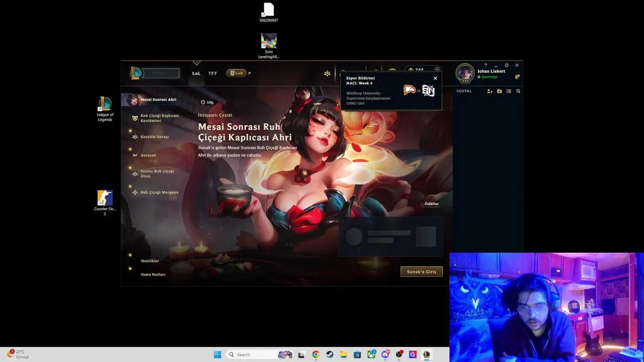The height and width of the screenshot is (362, 644).
Task: Open the Windows Start menu
Action: tap(217, 354)
